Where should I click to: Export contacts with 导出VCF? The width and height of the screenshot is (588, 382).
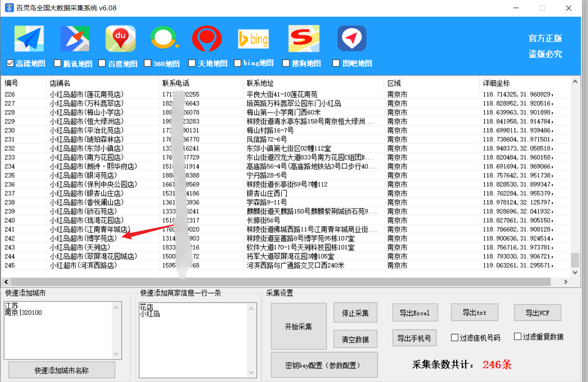tap(538, 313)
